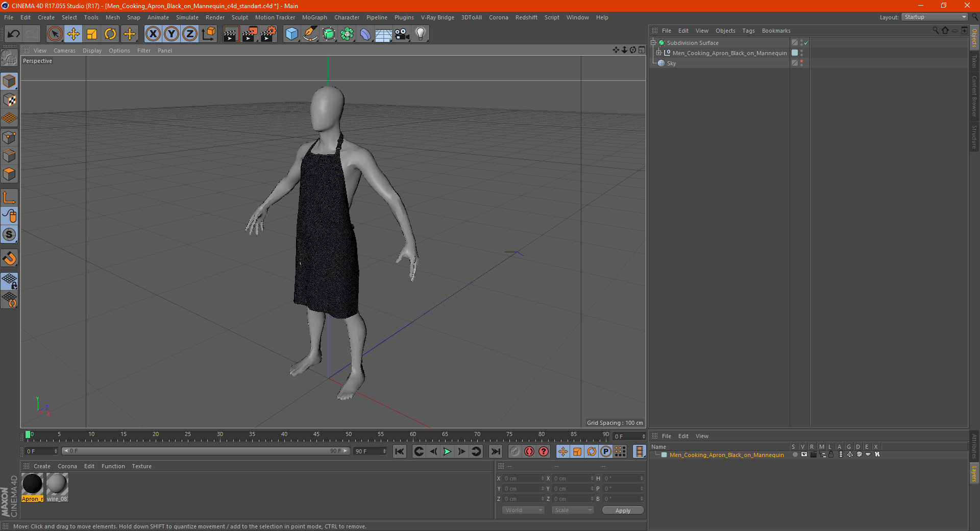
Task: Activate the Scale tool
Action: click(x=92, y=34)
